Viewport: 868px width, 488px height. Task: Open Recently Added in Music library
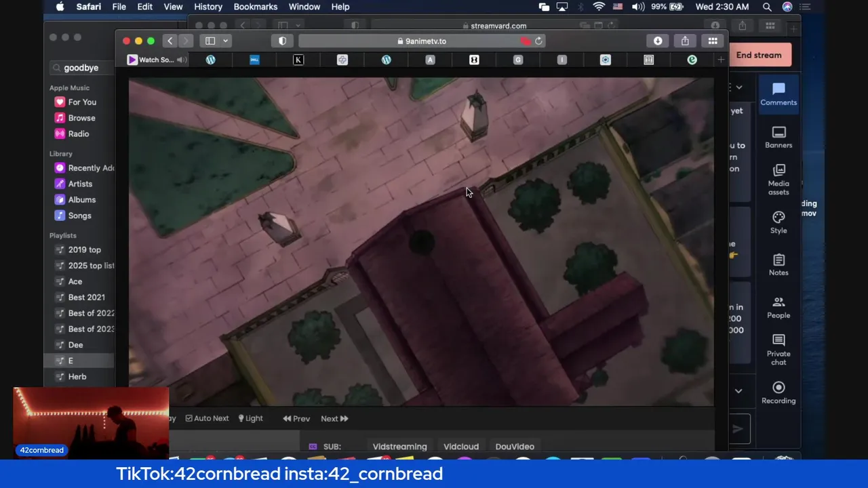83,168
